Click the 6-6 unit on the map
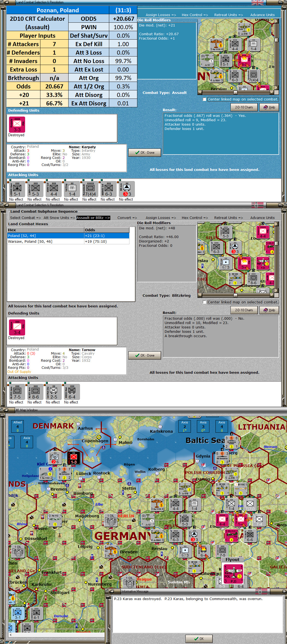Image resolution: width=287 pixels, height=644 pixels. pyautogui.click(x=250, y=536)
